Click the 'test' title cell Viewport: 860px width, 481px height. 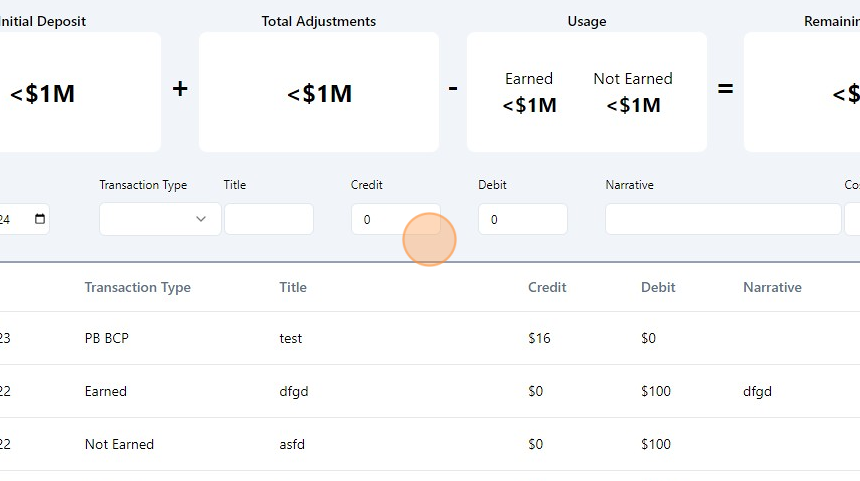pos(291,338)
